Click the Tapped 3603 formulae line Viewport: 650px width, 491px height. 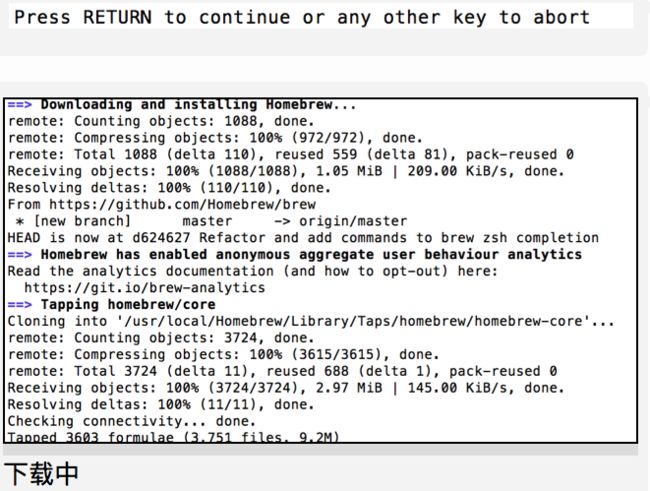[173, 437]
